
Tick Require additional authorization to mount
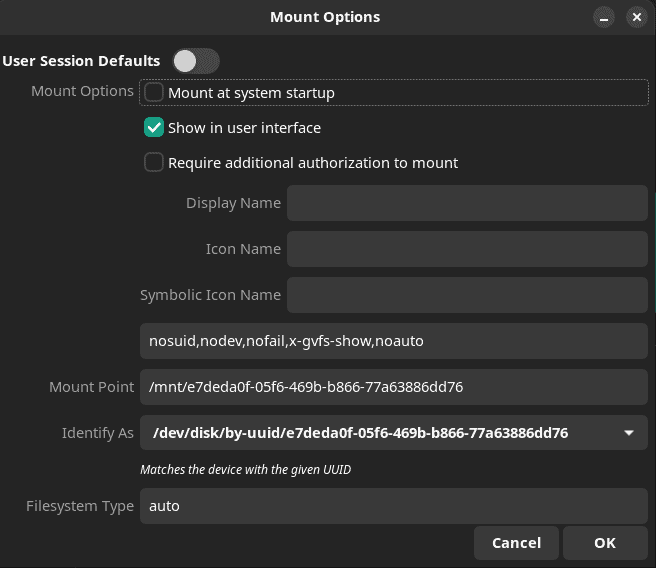pos(154,163)
